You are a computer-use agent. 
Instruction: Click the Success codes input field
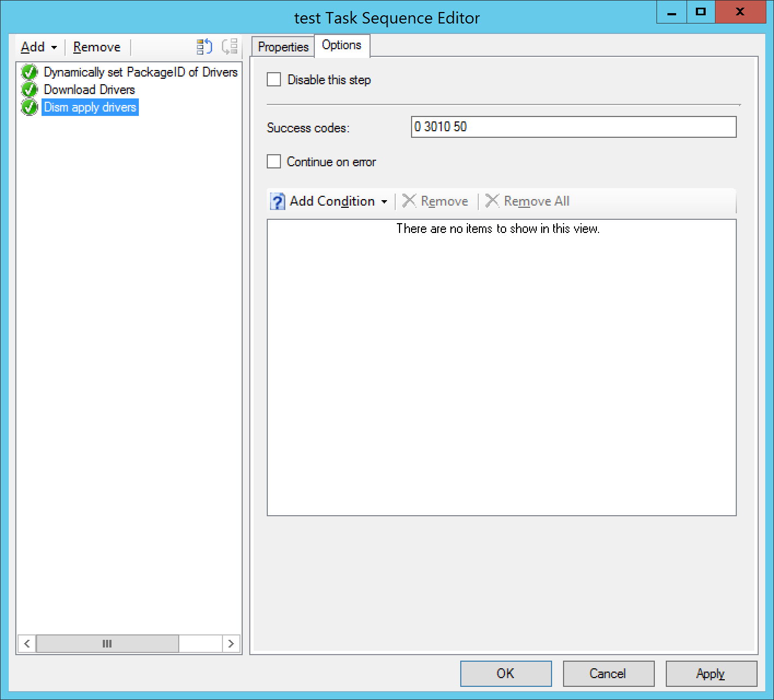click(x=573, y=127)
